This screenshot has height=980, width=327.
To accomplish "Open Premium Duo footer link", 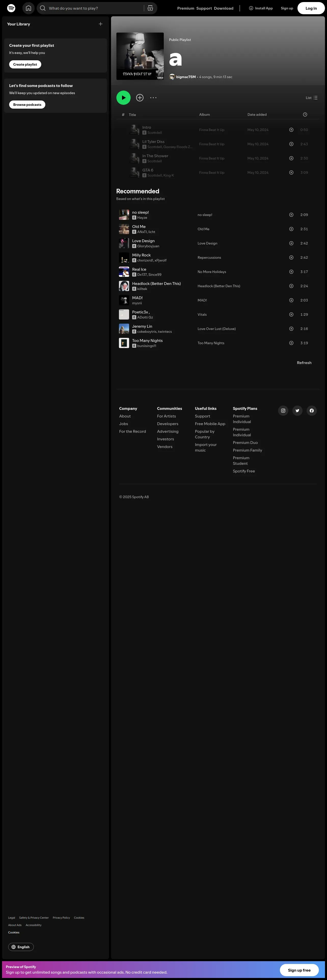I will point(245,443).
